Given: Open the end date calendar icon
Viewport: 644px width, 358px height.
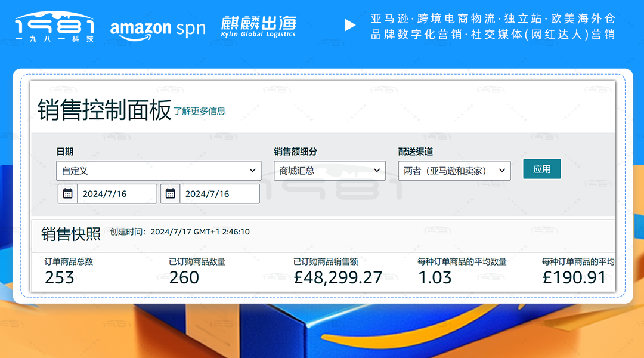Looking at the screenshot, I should pos(171,193).
